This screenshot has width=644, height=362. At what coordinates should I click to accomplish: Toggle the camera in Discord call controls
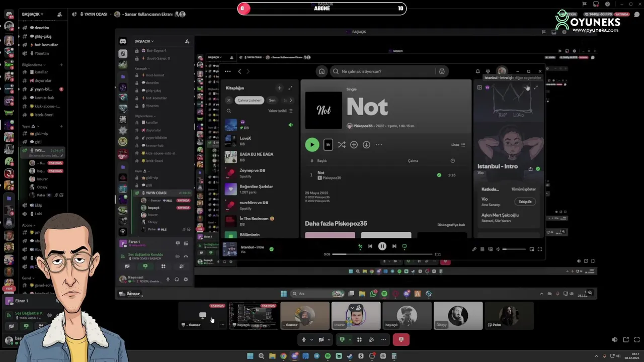[321, 340]
